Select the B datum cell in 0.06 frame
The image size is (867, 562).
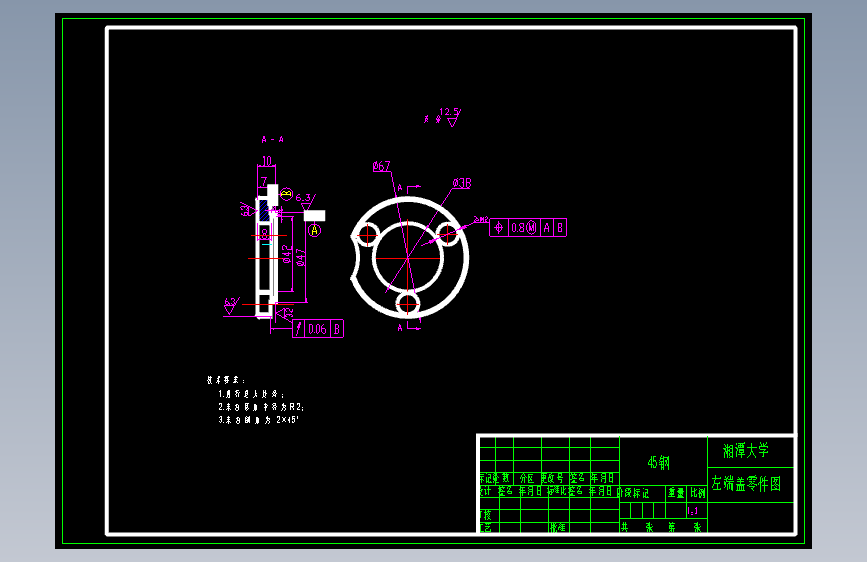pos(337,329)
